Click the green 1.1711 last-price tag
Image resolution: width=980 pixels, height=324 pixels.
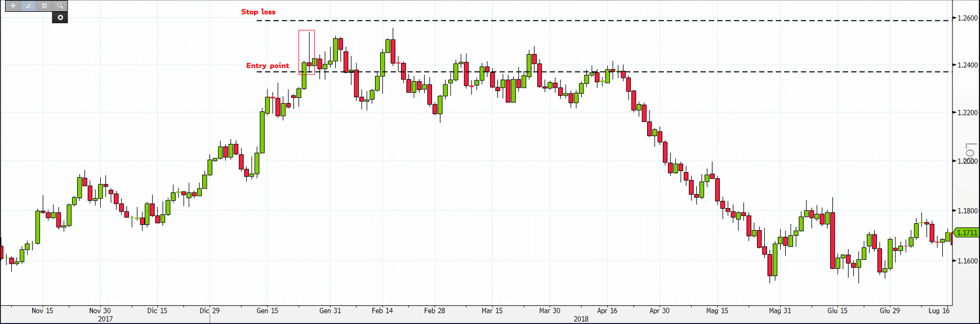pos(967,233)
